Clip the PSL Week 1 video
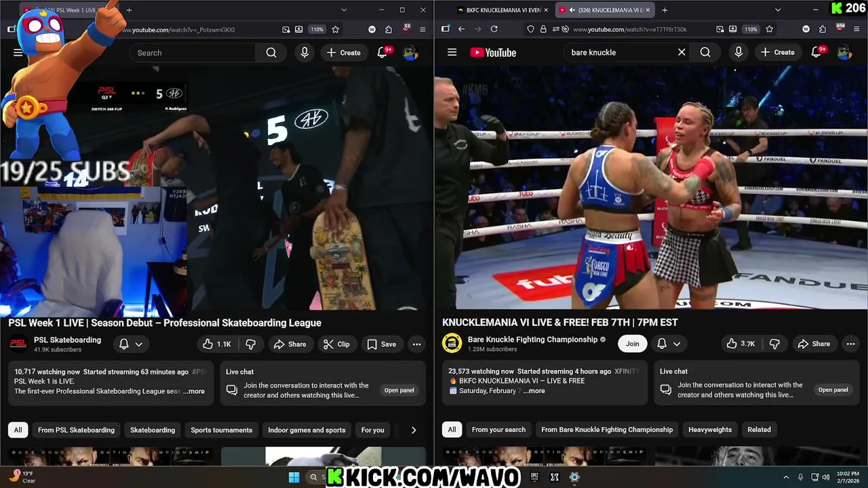This screenshot has height=488, width=868. [337, 344]
